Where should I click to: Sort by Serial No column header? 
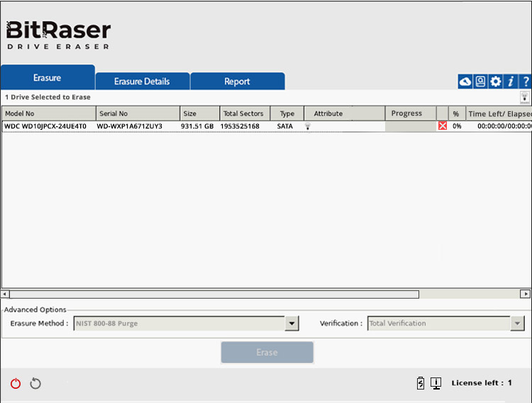(x=138, y=114)
